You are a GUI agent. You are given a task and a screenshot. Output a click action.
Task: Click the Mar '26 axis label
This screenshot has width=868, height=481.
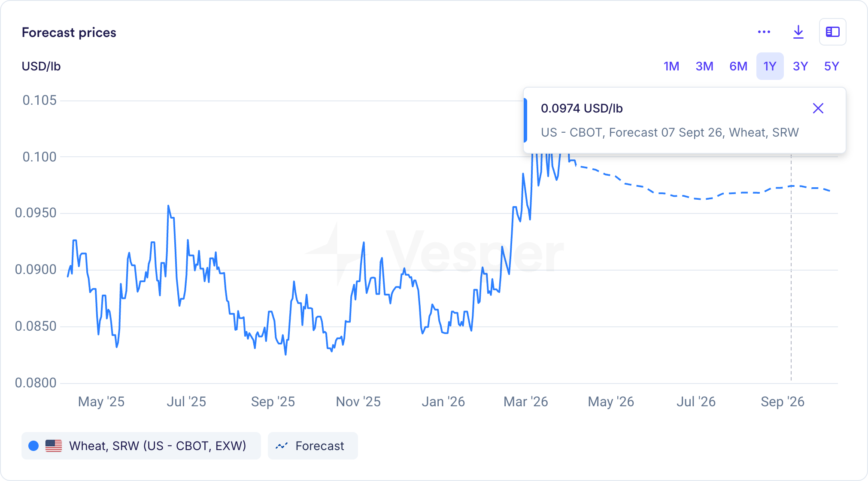[x=525, y=402]
